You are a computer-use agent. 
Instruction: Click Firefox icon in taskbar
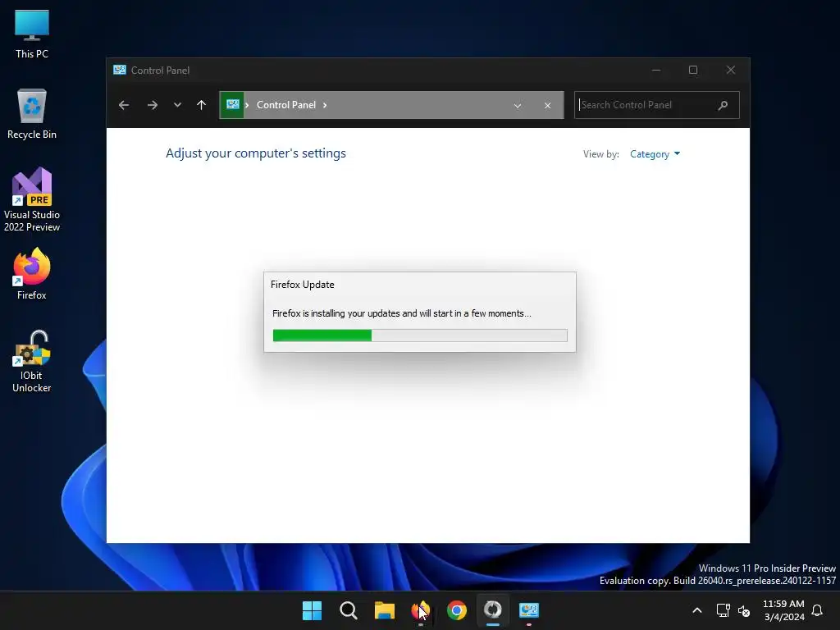(421, 610)
